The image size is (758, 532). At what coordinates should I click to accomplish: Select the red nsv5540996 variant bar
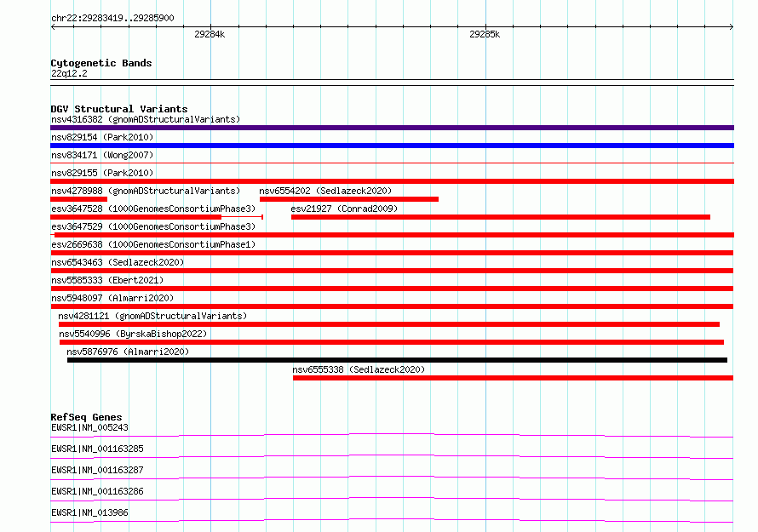[392, 342]
